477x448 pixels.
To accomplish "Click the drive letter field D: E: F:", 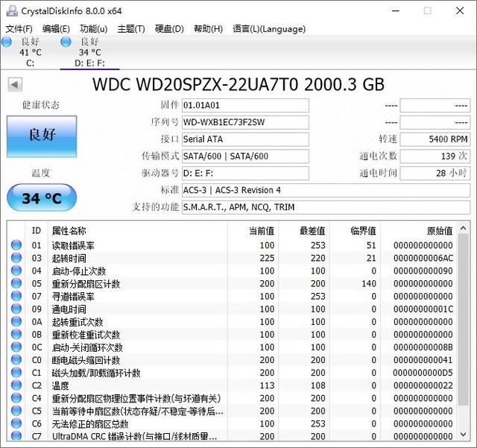I will click(x=245, y=174).
